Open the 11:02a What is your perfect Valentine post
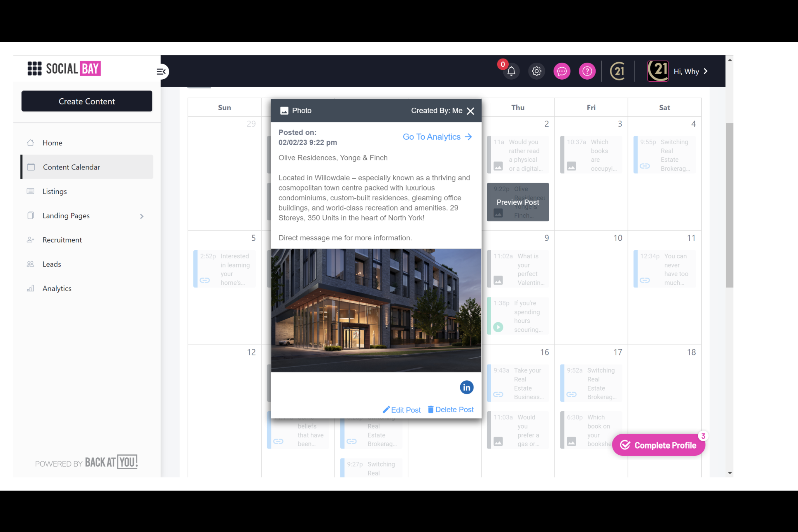 pyautogui.click(x=518, y=269)
